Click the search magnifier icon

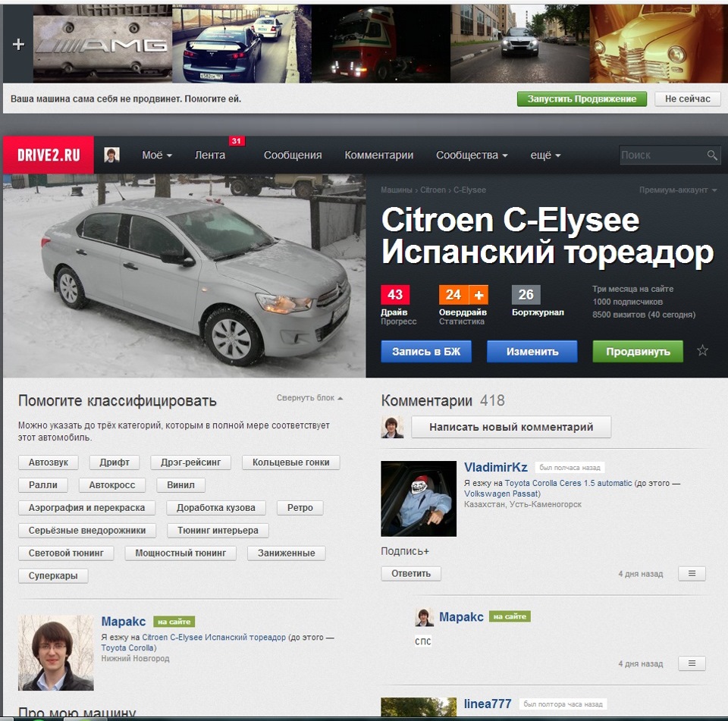711,155
